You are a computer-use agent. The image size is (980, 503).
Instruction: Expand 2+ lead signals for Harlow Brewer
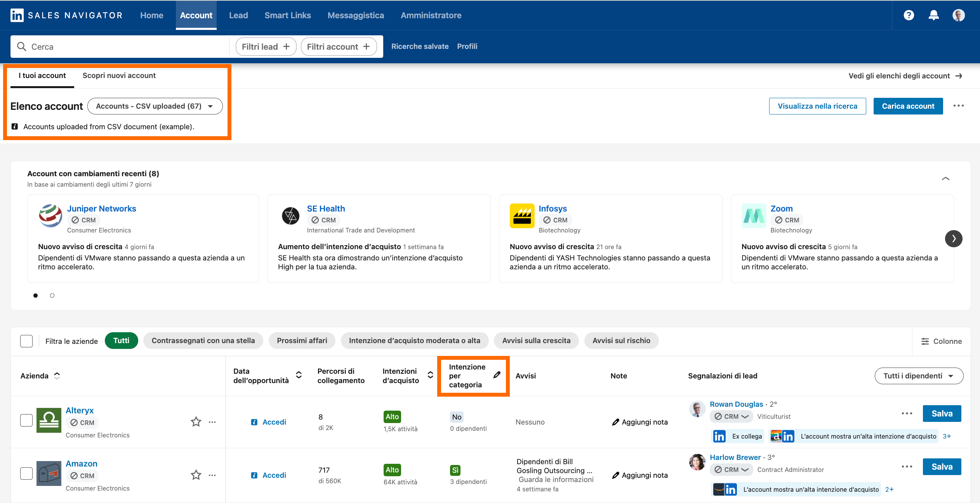[889, 489]
